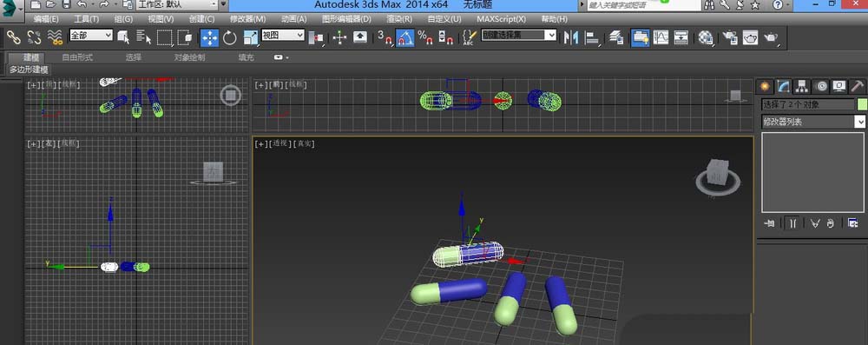Toggle Window/Crossing selection mode
The height and width of the screenshot is (345, 868).
pyautogui.click(x=185, y=37)
